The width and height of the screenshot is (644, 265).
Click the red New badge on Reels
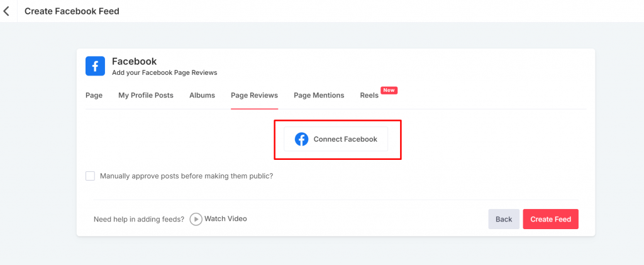(389, 91)
